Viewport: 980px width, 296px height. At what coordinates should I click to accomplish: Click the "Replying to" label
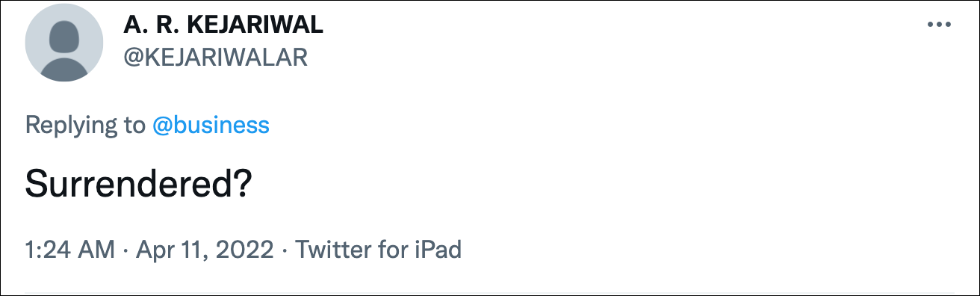85,126
